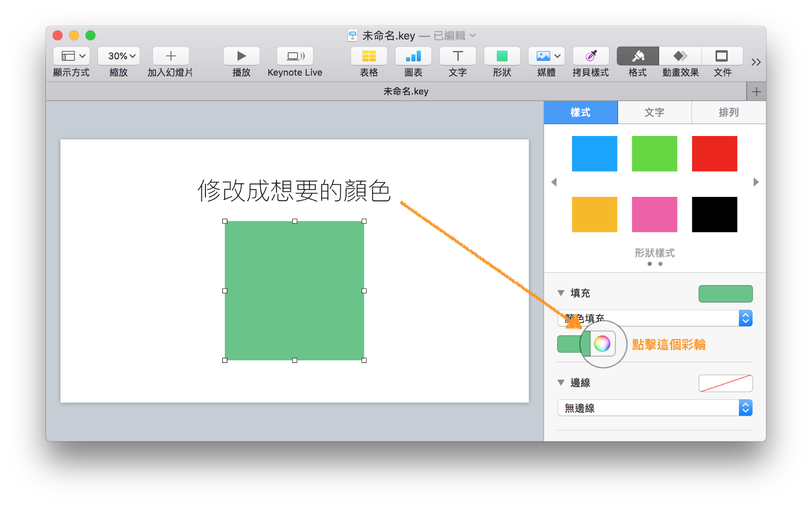Screen dimensions: 812x507
Task: Select the red shape style preset
Action: click(x=714, y=153)
